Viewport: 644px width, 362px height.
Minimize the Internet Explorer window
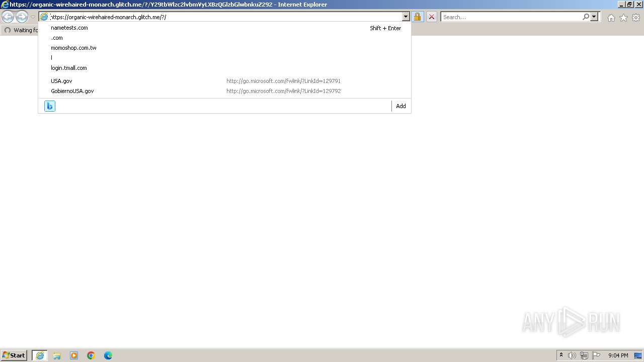(x=621, y=5)
